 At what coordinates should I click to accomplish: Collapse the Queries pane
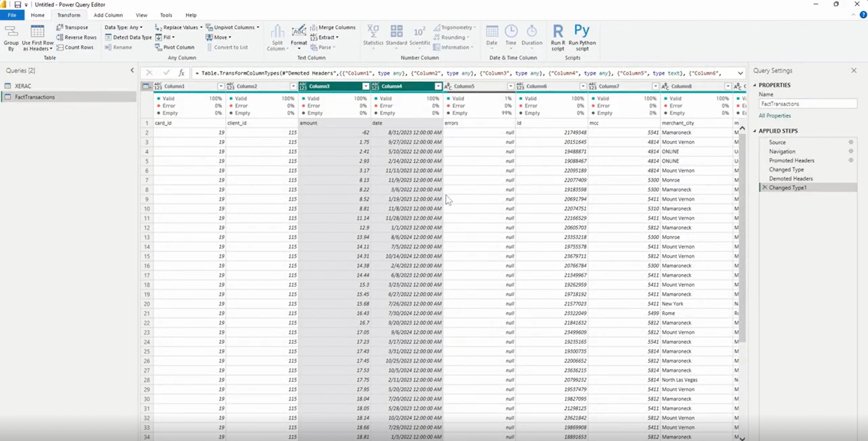(x=132, y=70)
